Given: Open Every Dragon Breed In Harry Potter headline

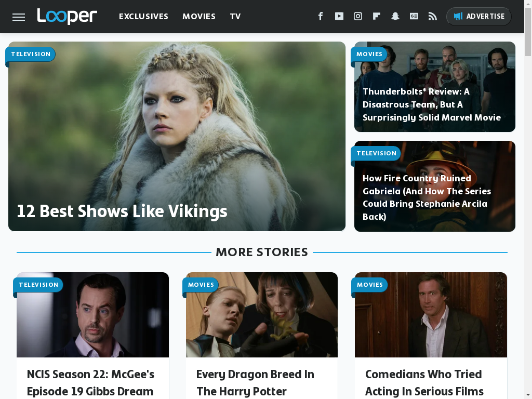Looking at the screenshot, I should (255, 383).
